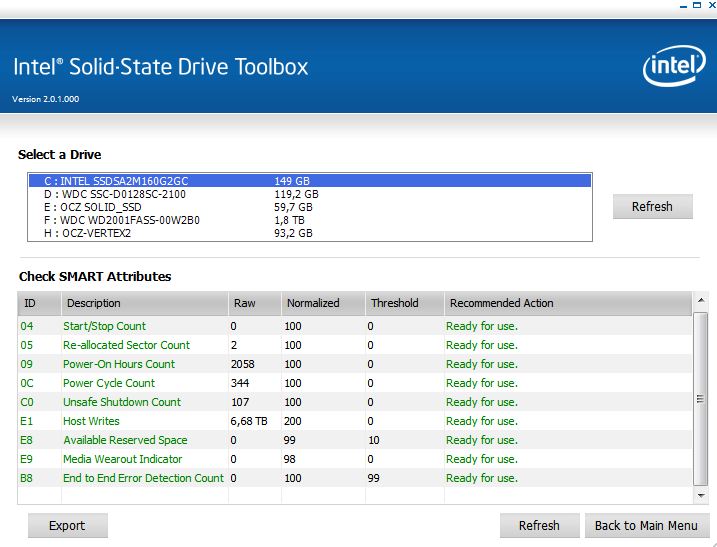
Task: Click attribute ID 04
Action: click(x=27, y=326)
